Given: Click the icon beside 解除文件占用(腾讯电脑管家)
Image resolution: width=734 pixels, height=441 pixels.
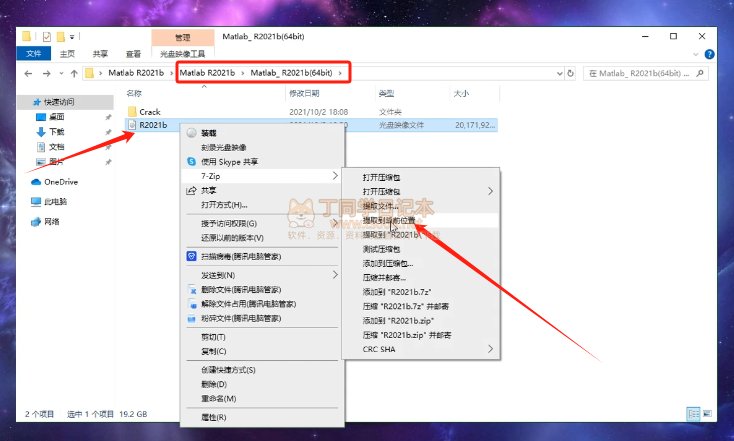Looking at the screenshot, I should pos(191,304).
